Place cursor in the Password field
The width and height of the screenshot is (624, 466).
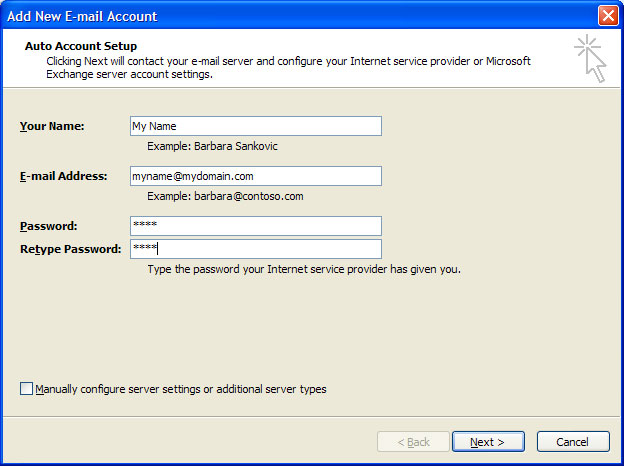point(256,226)
